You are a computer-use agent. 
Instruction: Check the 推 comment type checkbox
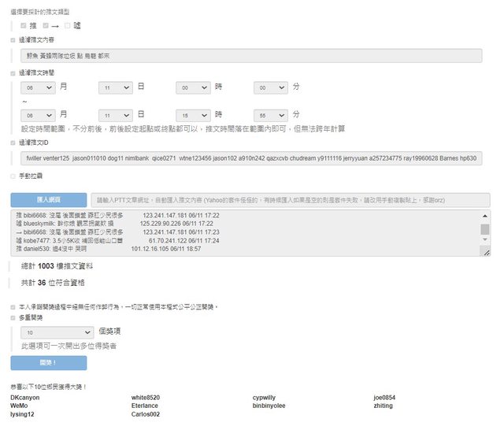click(24, 25)
